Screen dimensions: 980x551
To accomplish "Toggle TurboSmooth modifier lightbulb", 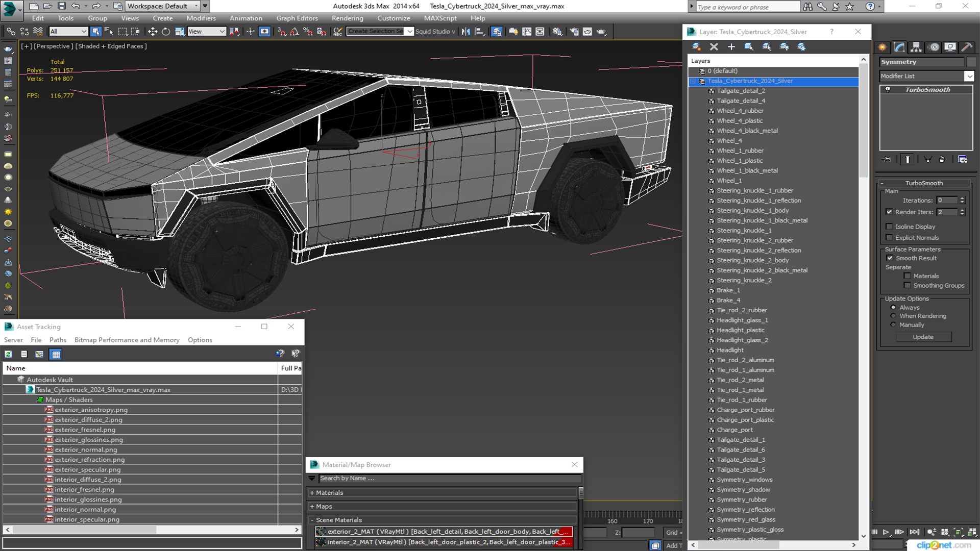I will 888,90.
